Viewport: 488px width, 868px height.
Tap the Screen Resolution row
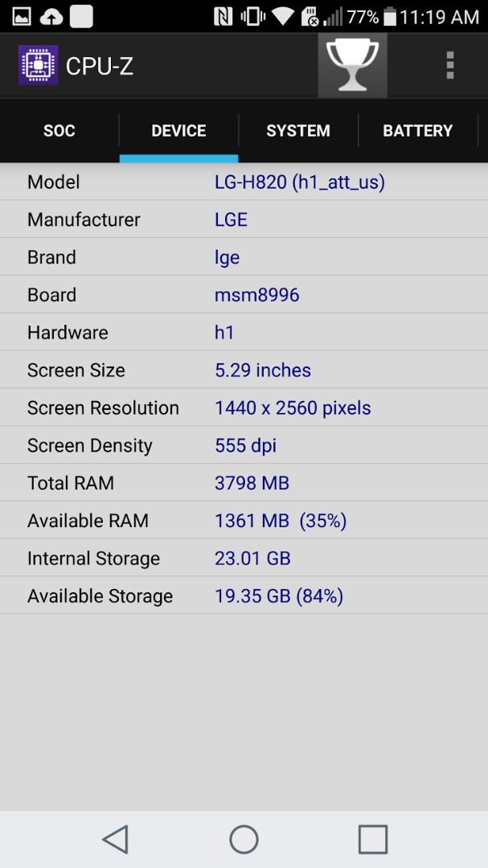click(x=244, y=407)
